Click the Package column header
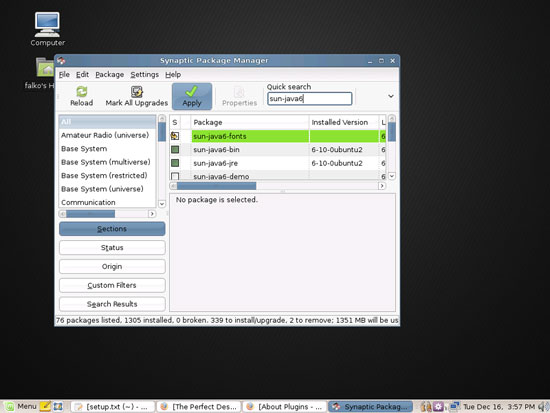The image size is (550, 413). 250,122
